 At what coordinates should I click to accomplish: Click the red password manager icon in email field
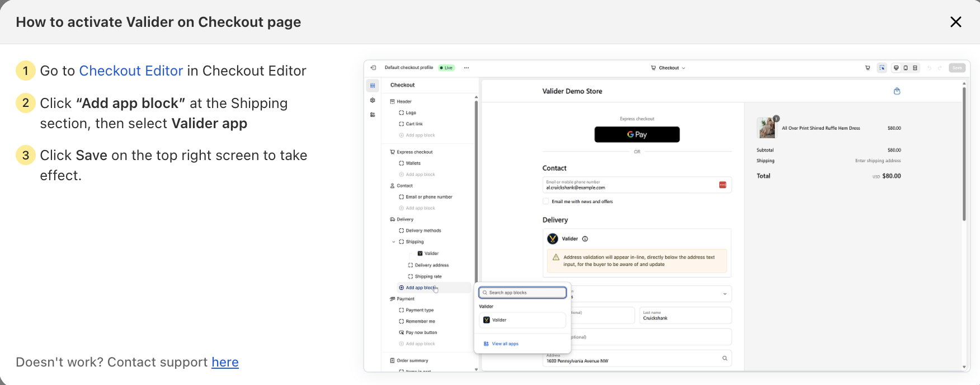(723, 185)
